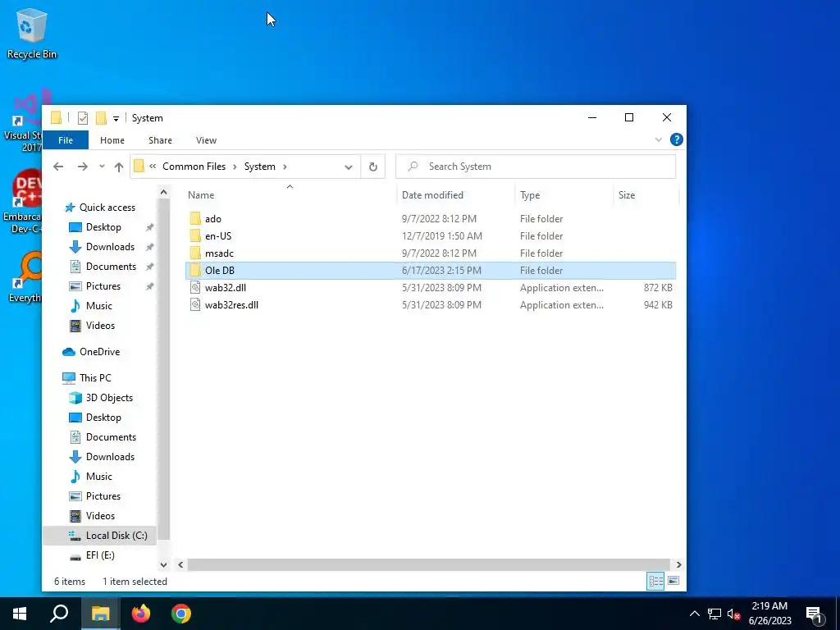Go back with the Back arrow
This screenshot has width=840, height=630.
pos(58,167)
